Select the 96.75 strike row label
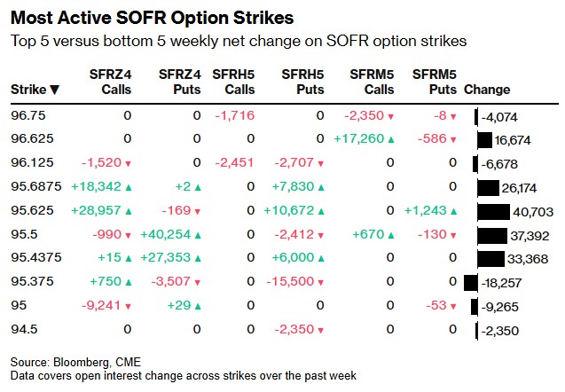 (27, 115)
